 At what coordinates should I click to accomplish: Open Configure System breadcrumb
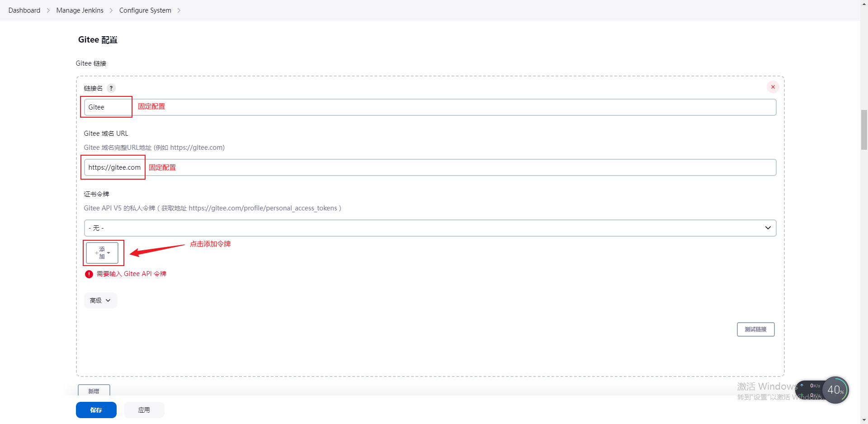tap(145, 10)
